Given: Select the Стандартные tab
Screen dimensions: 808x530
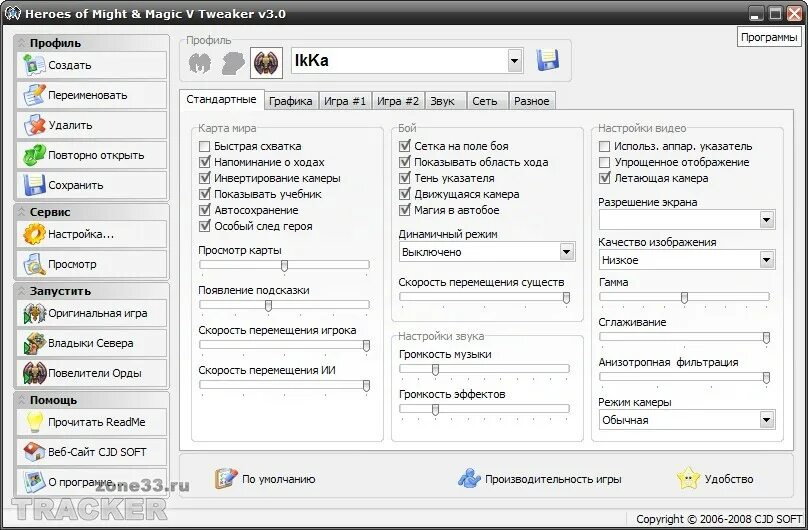Looking at the screenshot, I should click(x=222, y=99).
